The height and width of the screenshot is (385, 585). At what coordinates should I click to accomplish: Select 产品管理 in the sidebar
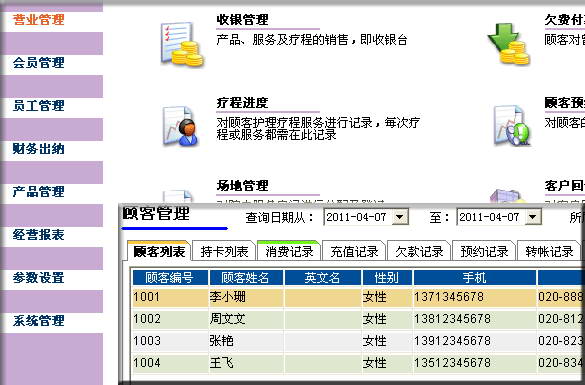tap(38, 191)
